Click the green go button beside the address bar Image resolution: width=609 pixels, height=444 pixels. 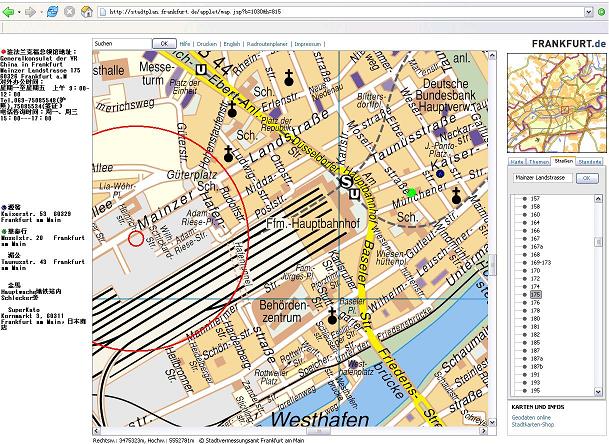click(602, 12)
